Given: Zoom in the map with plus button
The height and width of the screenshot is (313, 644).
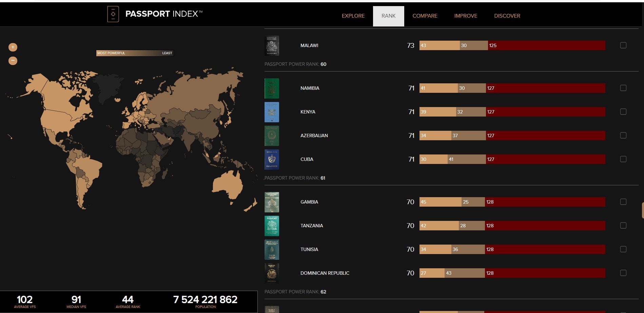Looking at the screenshot, I should (x=13, y=47).
